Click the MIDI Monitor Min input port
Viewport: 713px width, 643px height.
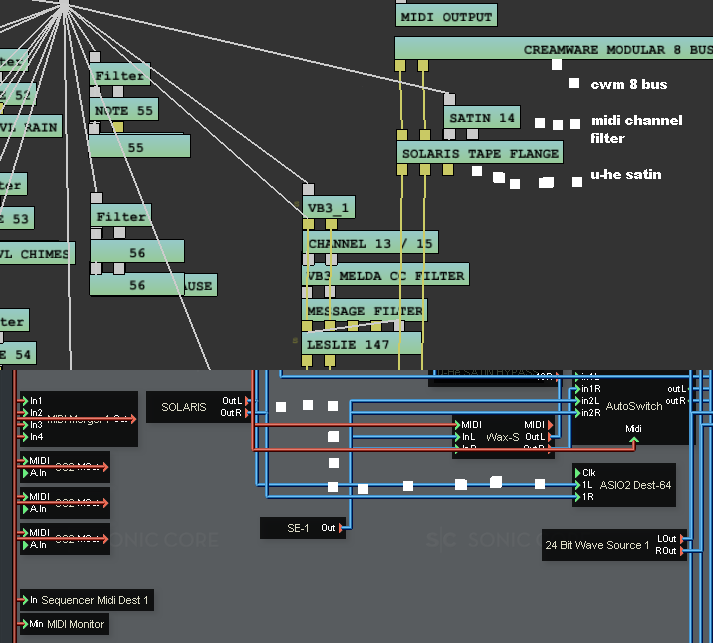(25, 624)
